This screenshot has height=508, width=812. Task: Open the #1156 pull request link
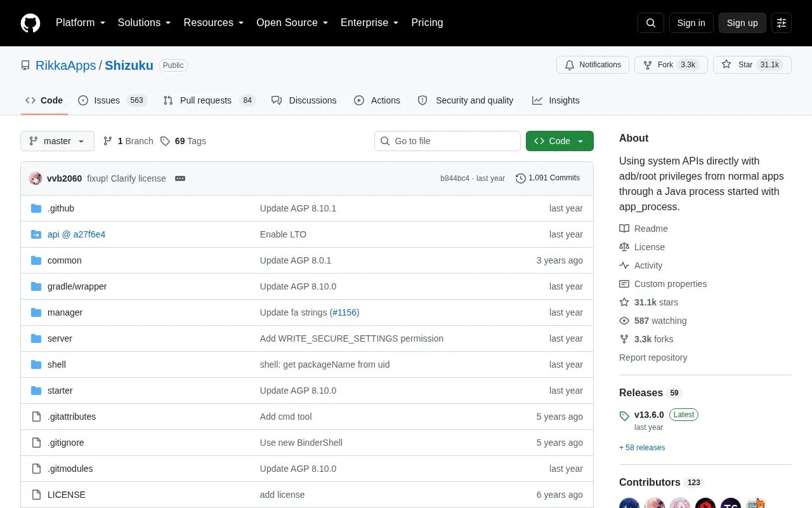click(x=344, y=312)
